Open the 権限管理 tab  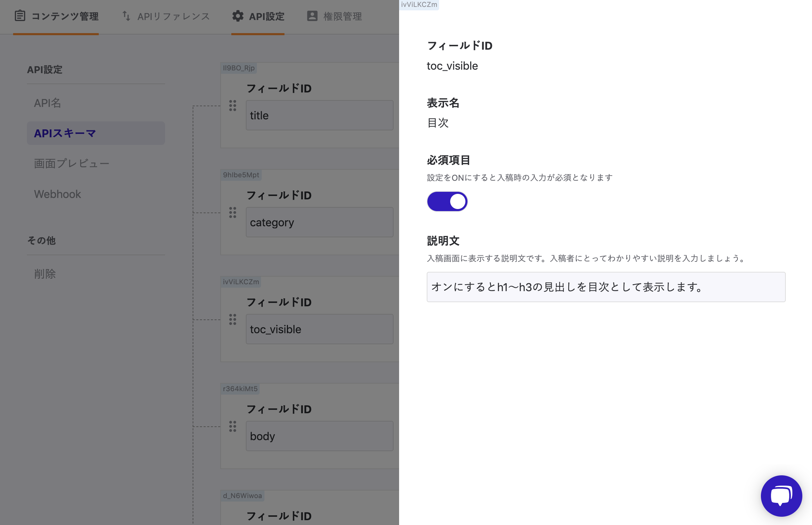(x=342, y=16)
